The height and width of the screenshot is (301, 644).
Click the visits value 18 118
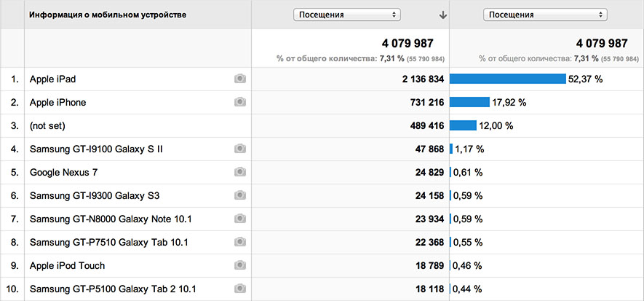tap(429, 289)
